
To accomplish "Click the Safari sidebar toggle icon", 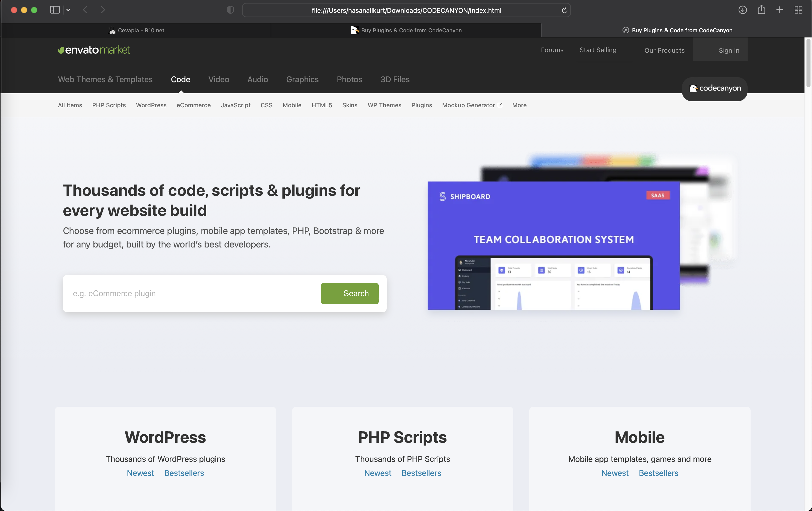I will point(55,10).
